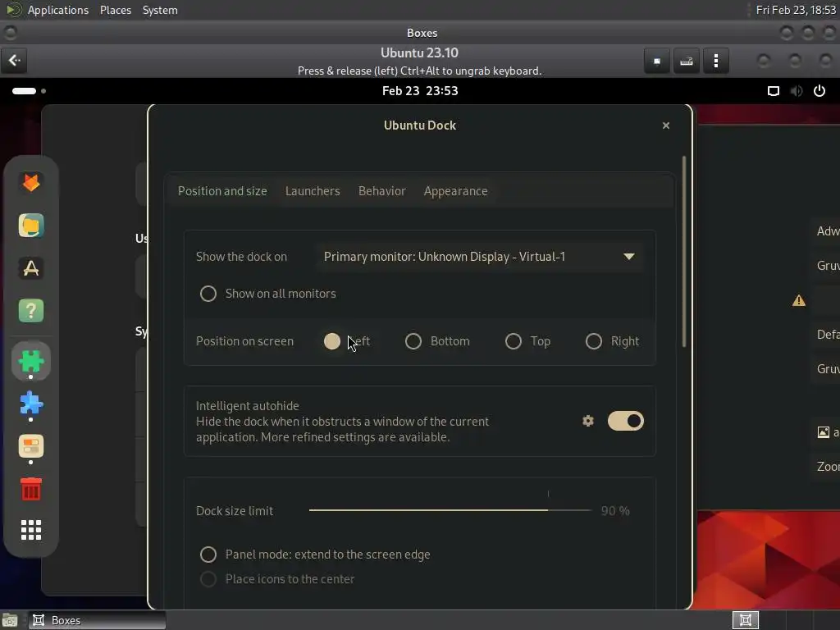
Task: Open intelligent autohide gear settings
Action: point(587,421)
